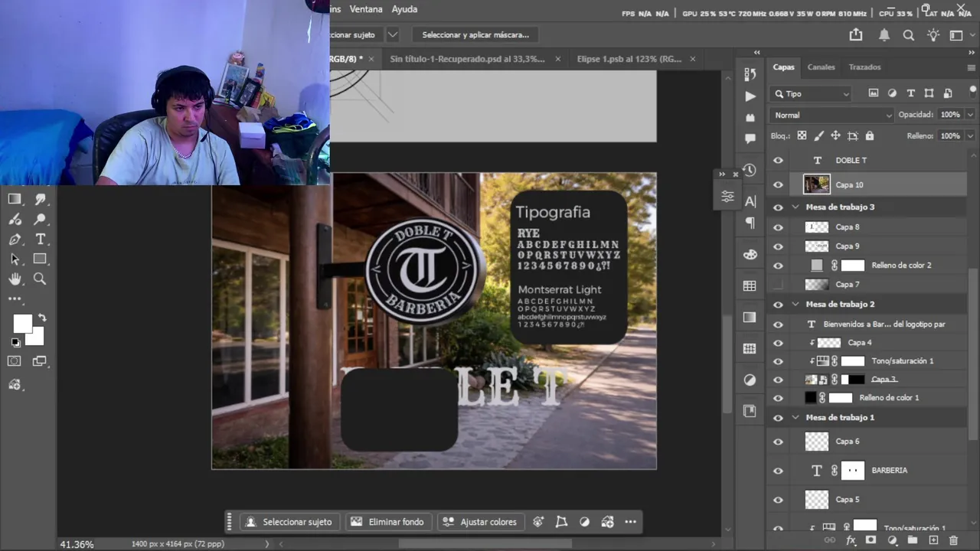Open the Opacidad slider dropdown arrow
980x551 pixels.
tap(970, 115)
